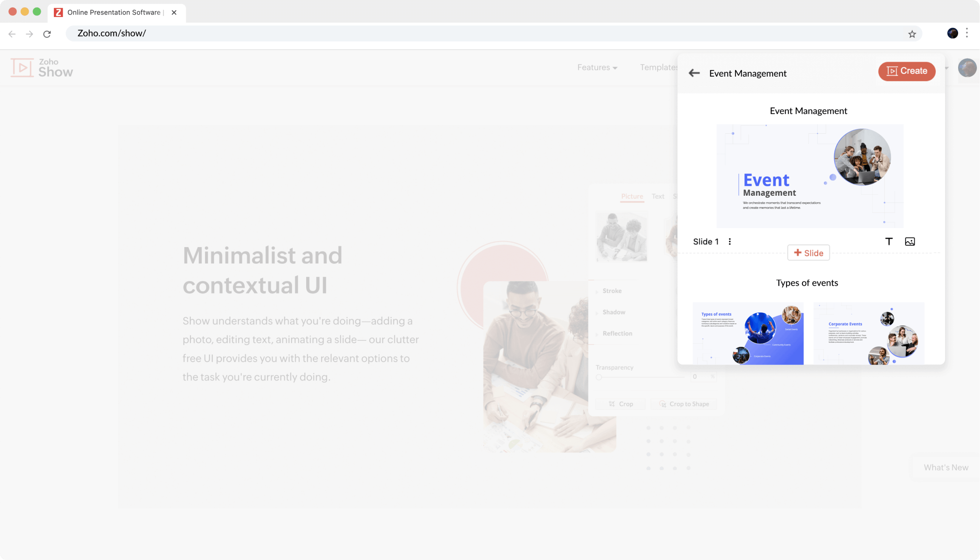This screenshot has width=980, height=560.
Task: Click the bookmark/favorite icon in address bar
Action: pos(912,33)
